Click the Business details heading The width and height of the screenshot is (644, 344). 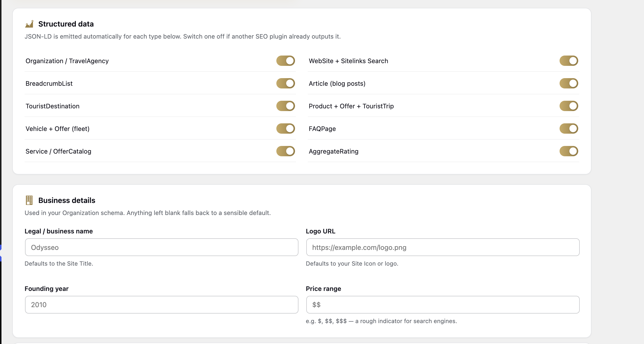(x=67, y=200)
